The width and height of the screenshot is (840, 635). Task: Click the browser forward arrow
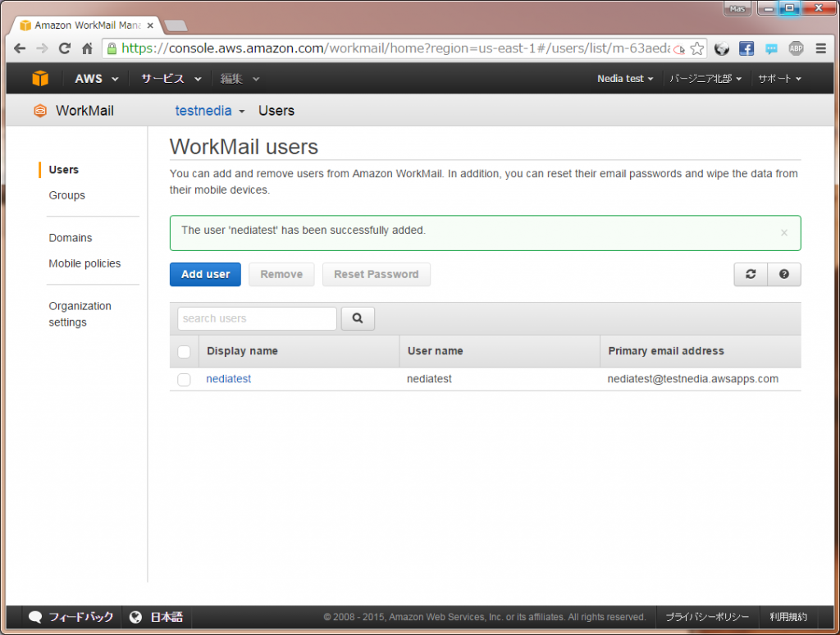point(42,48)
